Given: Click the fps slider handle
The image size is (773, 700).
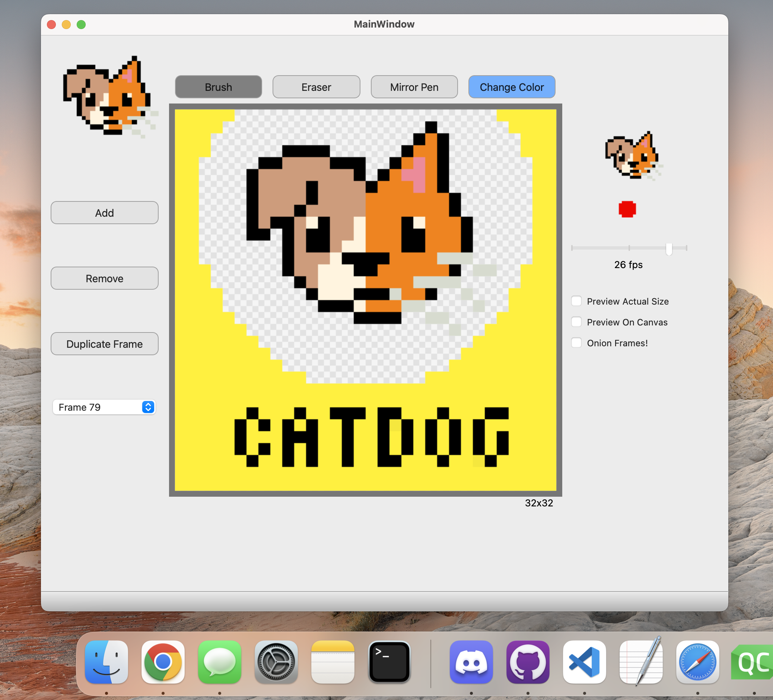Looking at the screenshot, I should point(669,249).
